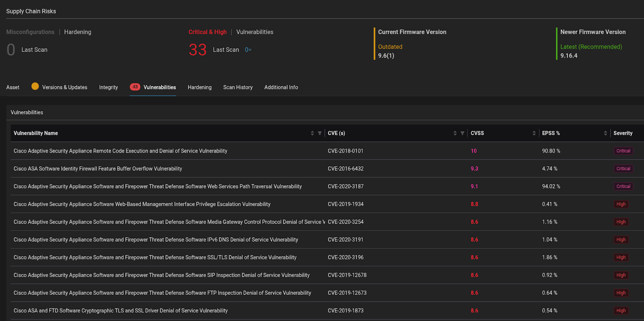This screenshot has height=321, width=644.
Task: Click the Latest (Recommended) firmware label
Action: point(591,47)
